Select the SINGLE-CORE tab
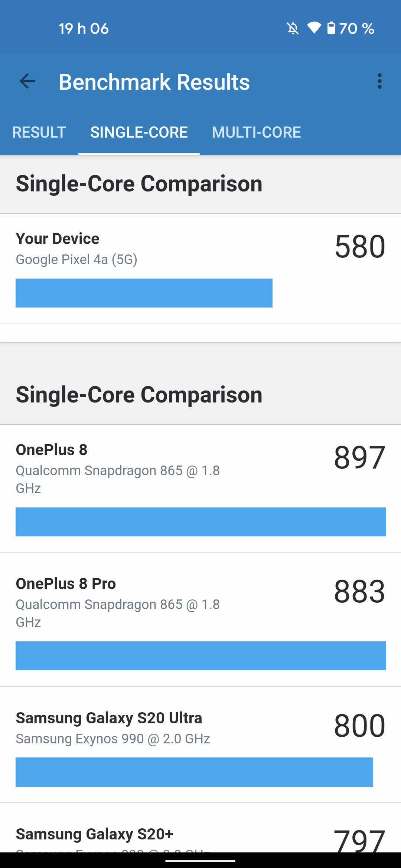This screenshot has height=868, width=401. pyautogui.click(x=139, y=132)
